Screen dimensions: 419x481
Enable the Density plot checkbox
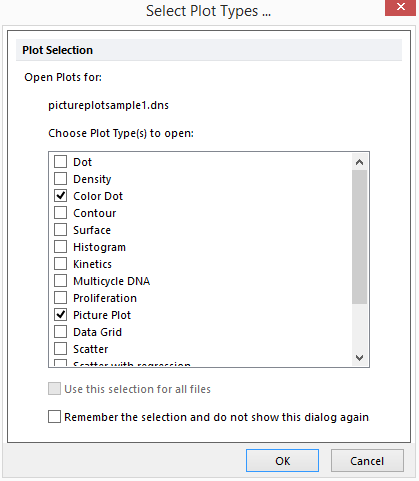[60, 179]
